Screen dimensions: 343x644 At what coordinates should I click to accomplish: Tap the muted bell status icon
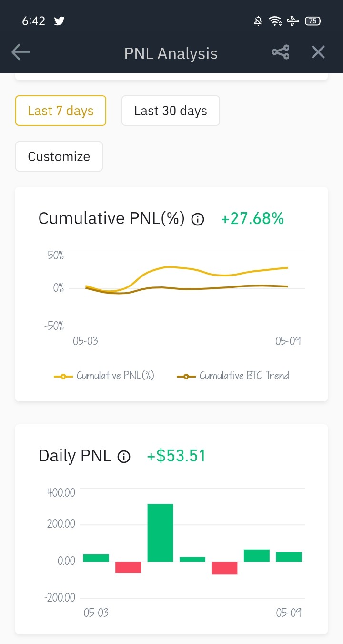click(x=258, y=21)
